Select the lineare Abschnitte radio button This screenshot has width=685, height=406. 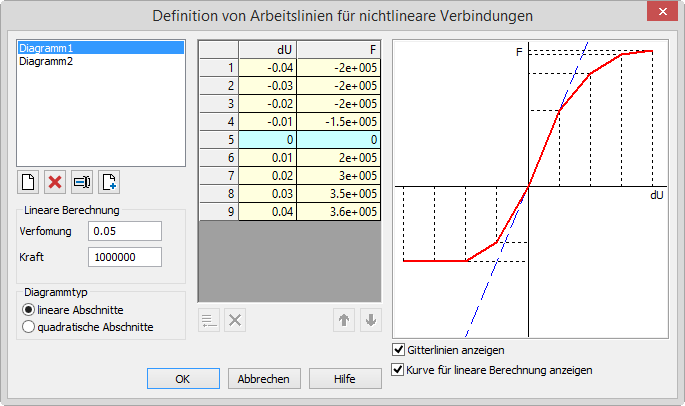tap(28, 310)
